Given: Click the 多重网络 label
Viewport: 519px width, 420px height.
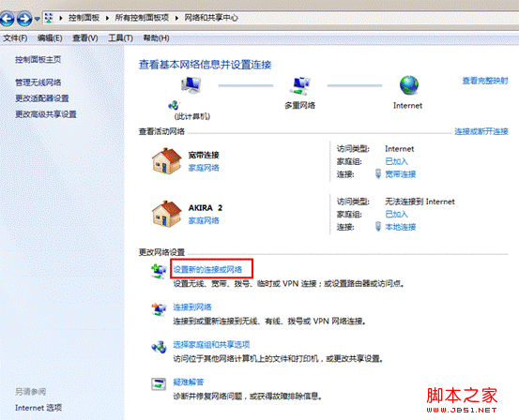Looking at the screenshot, I should (300, 106).
